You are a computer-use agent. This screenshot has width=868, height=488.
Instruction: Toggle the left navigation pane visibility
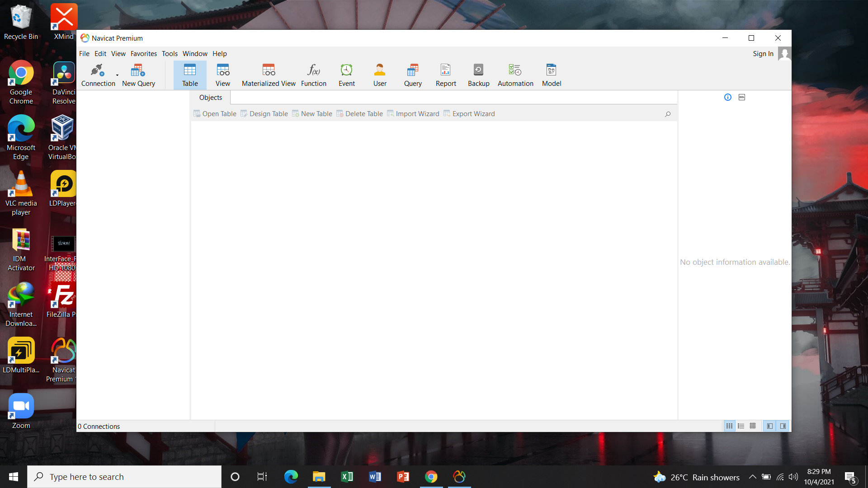[x=769, y=426]
